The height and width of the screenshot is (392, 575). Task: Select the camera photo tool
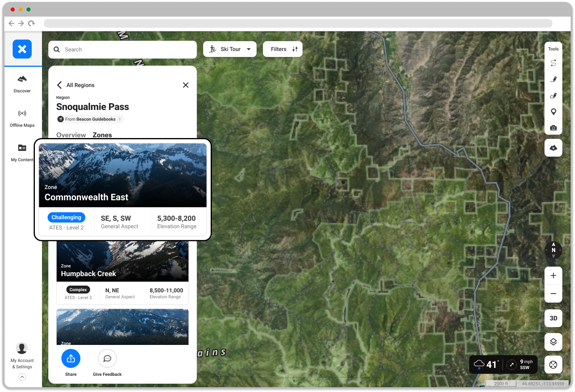click(x=554, y=128)
